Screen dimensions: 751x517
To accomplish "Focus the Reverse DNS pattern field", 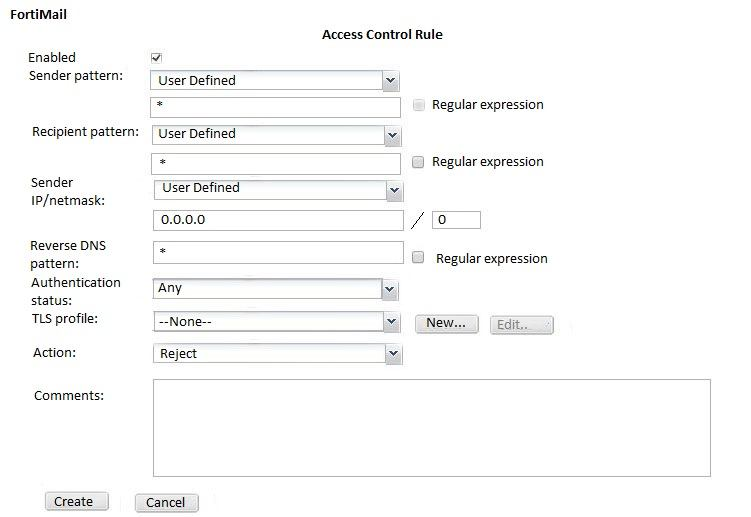I will point(278,253).
